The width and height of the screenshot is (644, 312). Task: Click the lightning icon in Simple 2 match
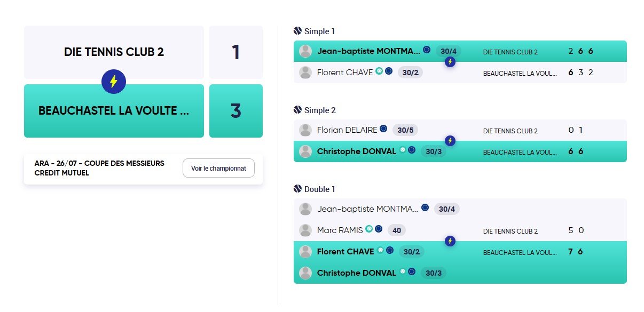[450, 141]
